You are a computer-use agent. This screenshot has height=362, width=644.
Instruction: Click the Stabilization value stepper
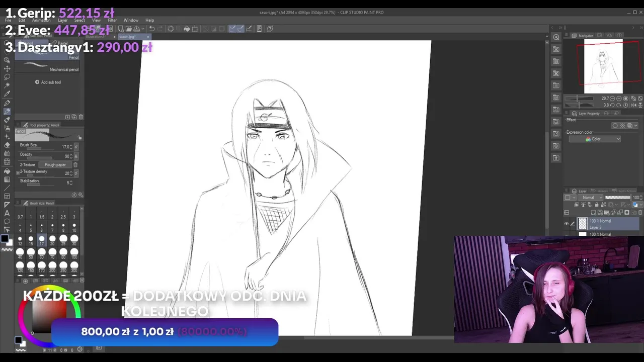coord(71,183)
